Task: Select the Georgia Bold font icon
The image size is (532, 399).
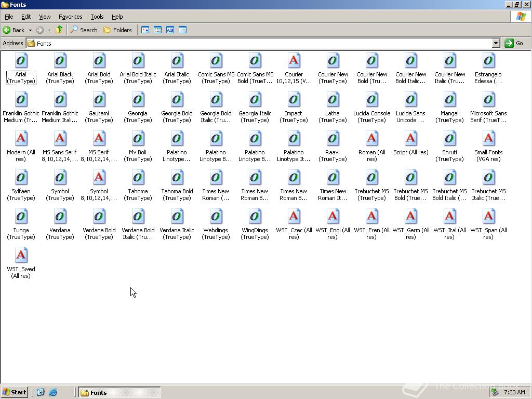Action: tap(177, 100)
